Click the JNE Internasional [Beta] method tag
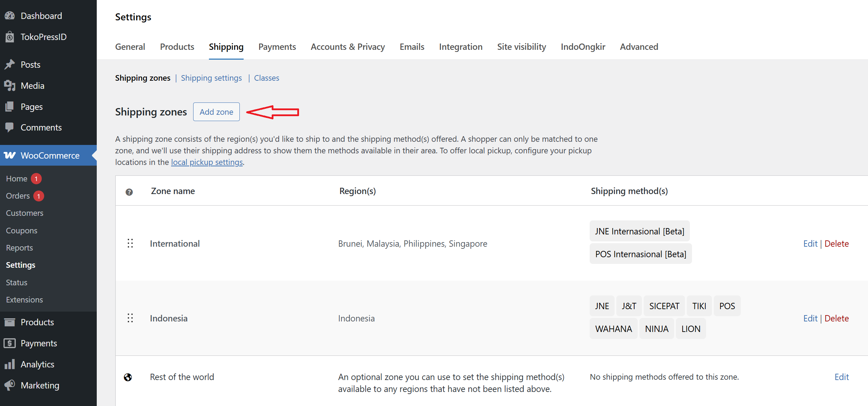The height and width of the screenshot is (406, 868). click(639, 231)
